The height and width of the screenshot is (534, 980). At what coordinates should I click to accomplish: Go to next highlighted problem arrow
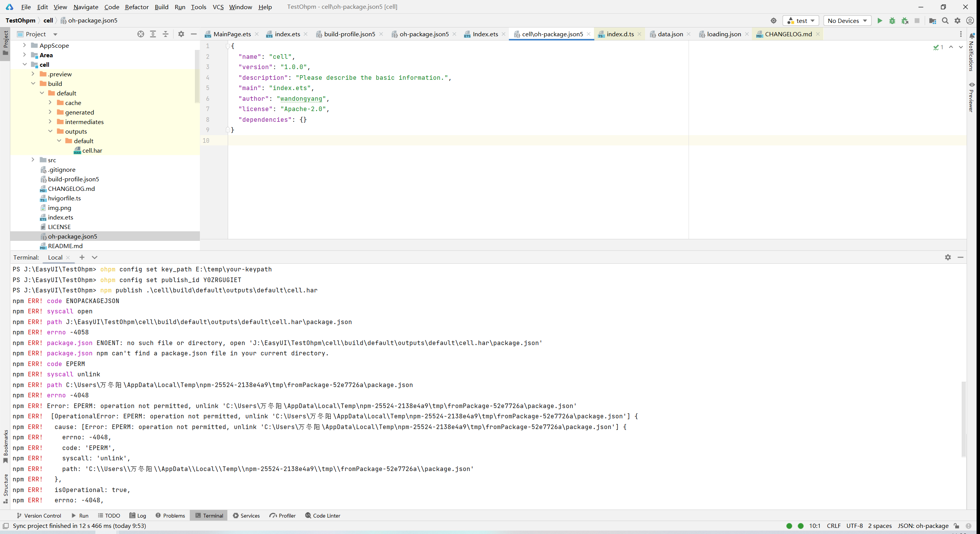click(961, 47)
